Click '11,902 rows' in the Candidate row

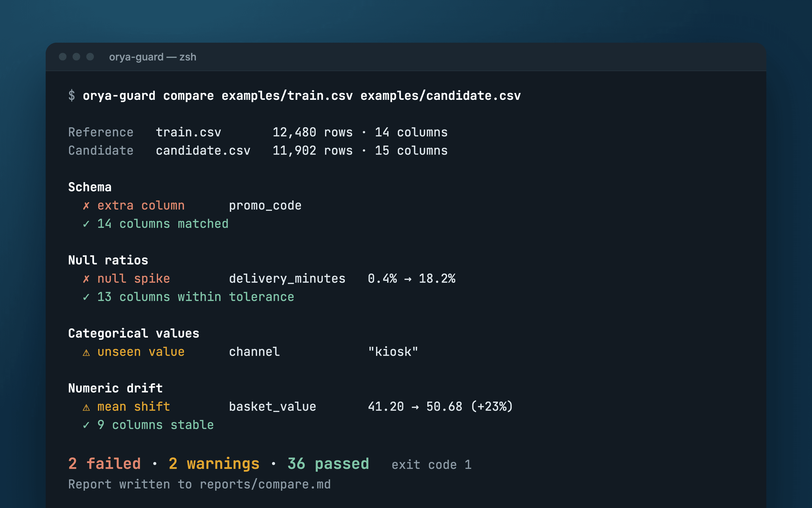pos(313,151)
